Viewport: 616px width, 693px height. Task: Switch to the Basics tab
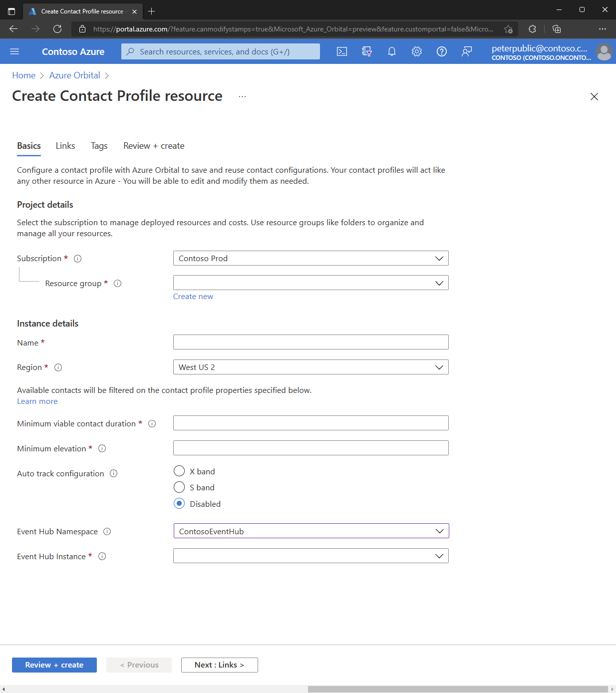pos(29,146)
